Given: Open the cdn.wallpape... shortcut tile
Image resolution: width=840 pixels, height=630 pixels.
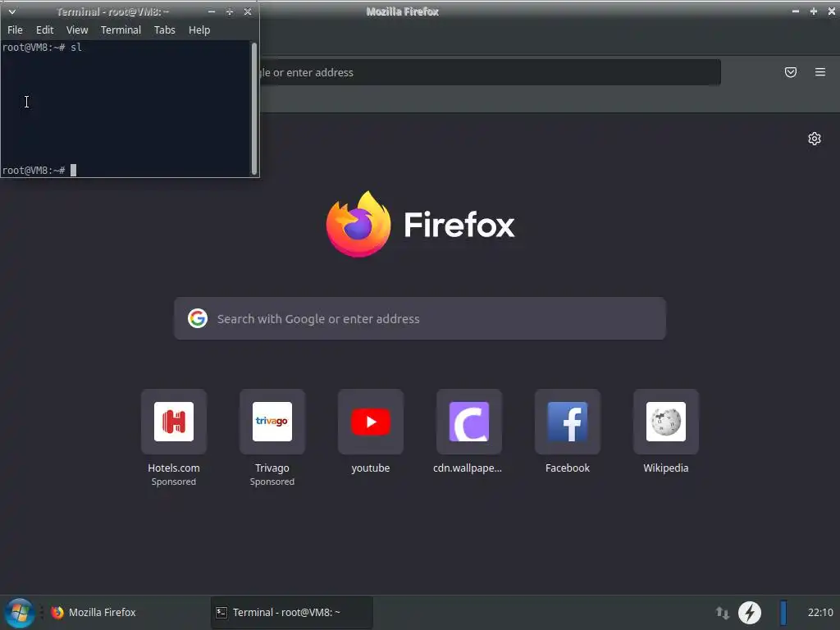Looking at the screenshot, I should 468,422.
